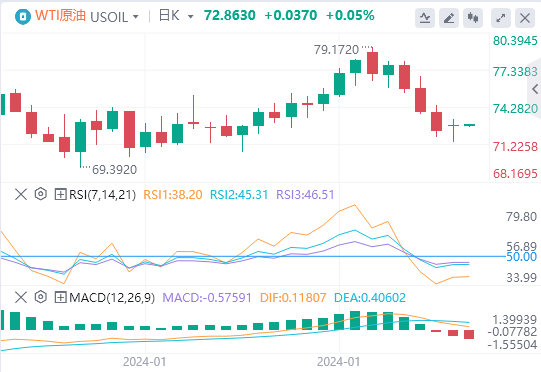Select the last red MACD histogram bar
The width and height of the screenshot is (541, 372).
pos(469,334)
